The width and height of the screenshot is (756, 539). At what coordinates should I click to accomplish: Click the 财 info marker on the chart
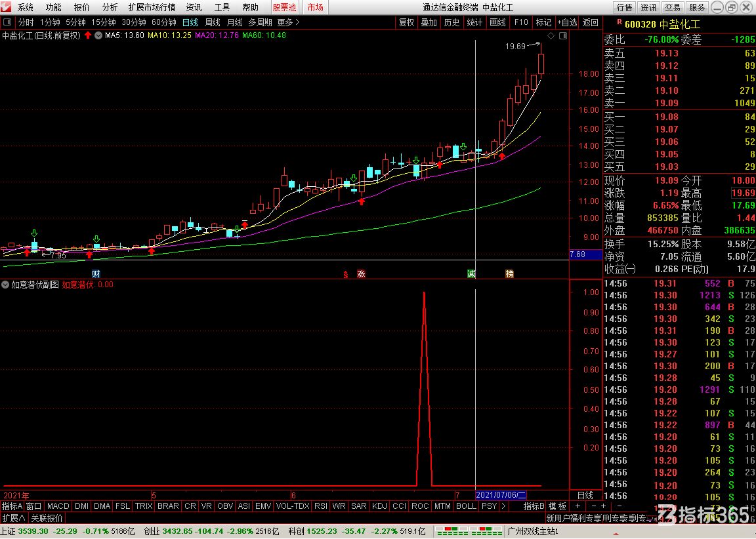[x=96, y=274]
